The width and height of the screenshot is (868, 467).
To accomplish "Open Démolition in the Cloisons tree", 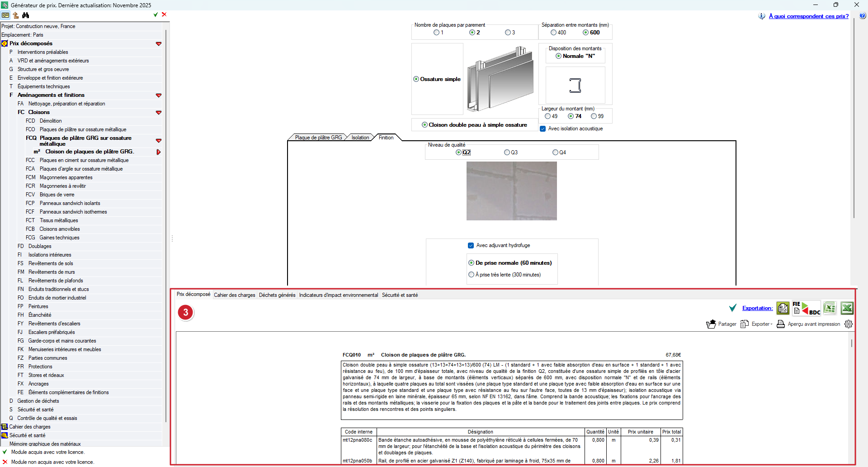I will pos(51,121).
